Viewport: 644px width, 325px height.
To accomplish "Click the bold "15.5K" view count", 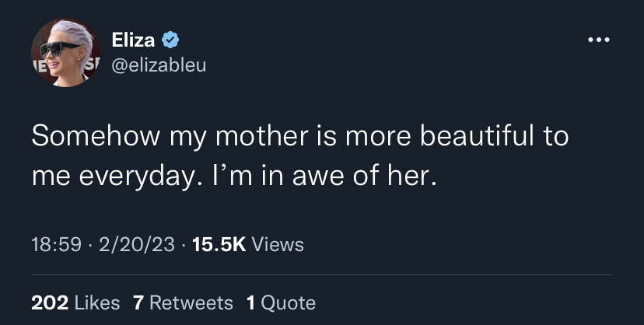I will pos(219,245).
